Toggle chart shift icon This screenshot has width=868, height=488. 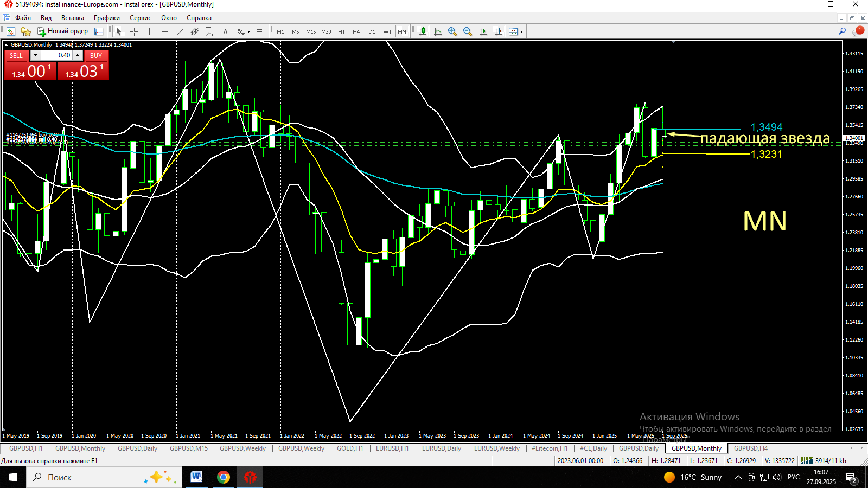(x=499, y=31)
